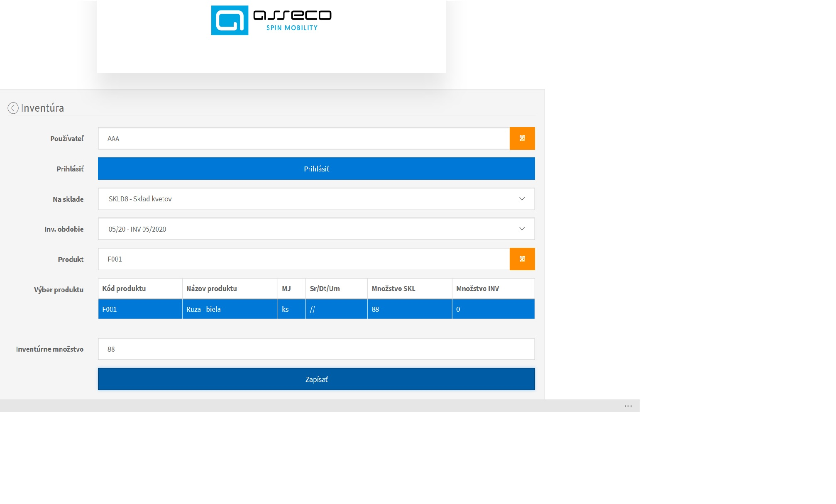Screen dimensions: 836x504
Task: Click the Názov produktu column header
Action: pos(230,289)
